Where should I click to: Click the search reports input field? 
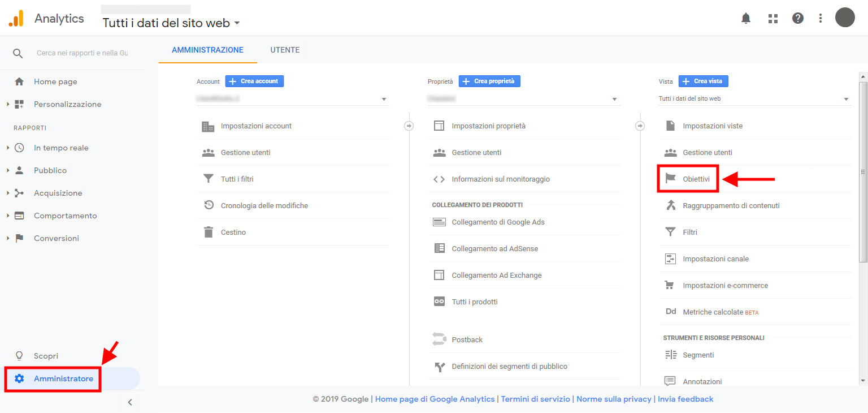[82, 53]
